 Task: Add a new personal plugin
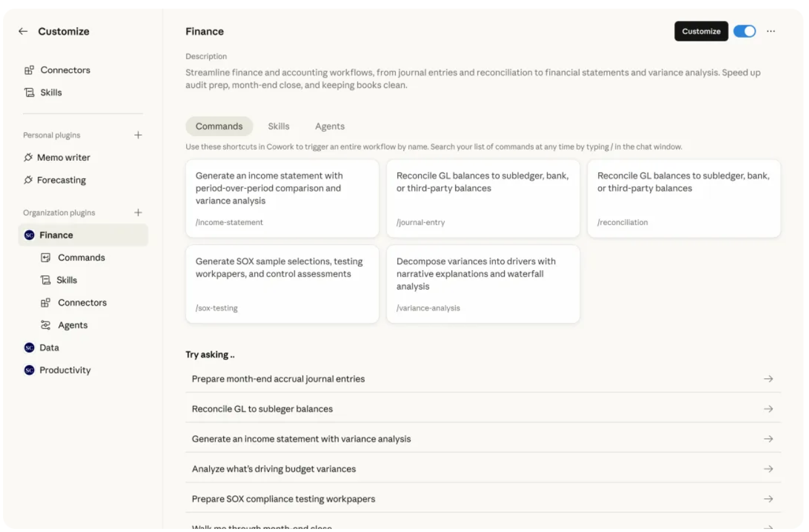138,135
